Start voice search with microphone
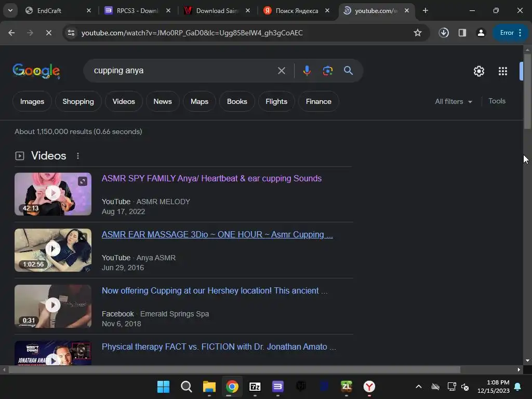The image size is (532, 399). 307,71
